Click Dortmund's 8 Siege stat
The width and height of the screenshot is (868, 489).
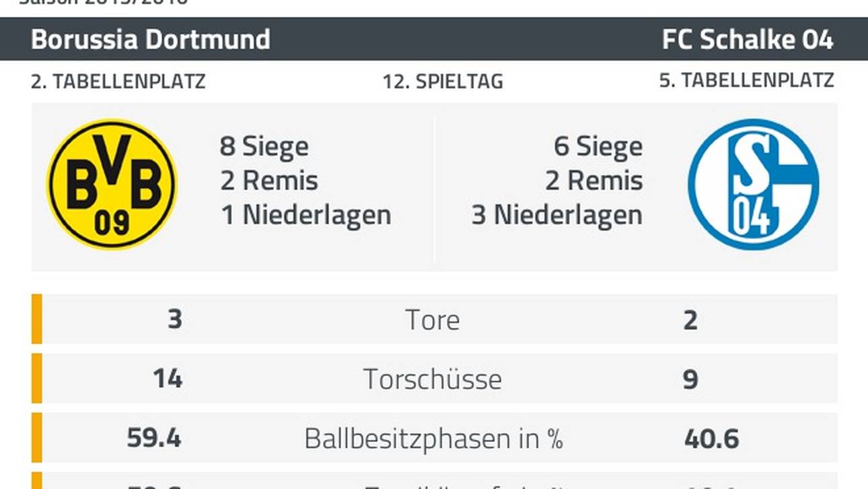click(264, 146)
